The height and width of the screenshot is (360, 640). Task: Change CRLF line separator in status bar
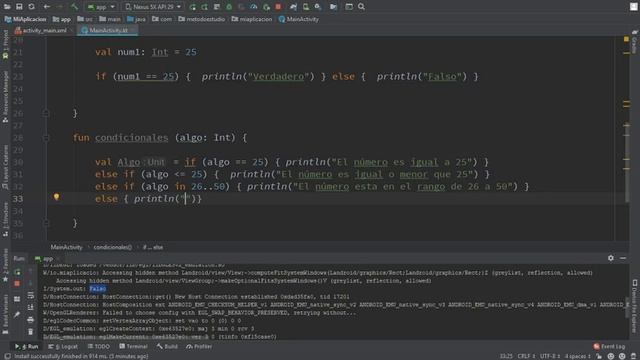coord(526,356)
